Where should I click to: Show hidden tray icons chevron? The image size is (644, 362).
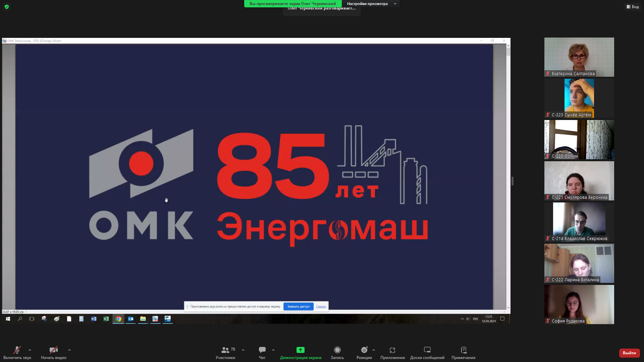pos(462,319)
